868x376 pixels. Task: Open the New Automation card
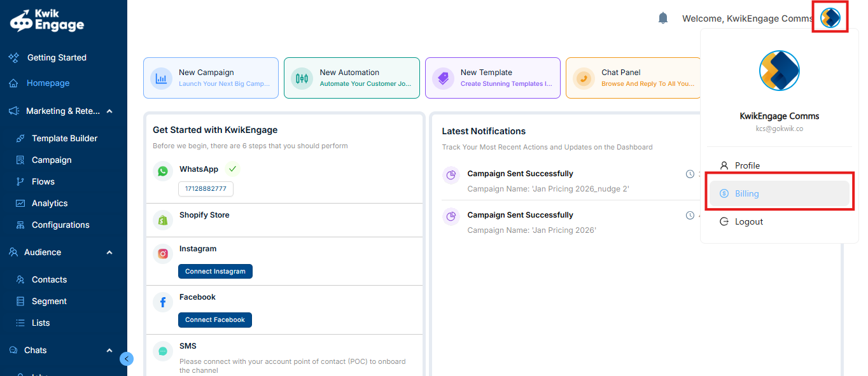[x=352, y=78]
